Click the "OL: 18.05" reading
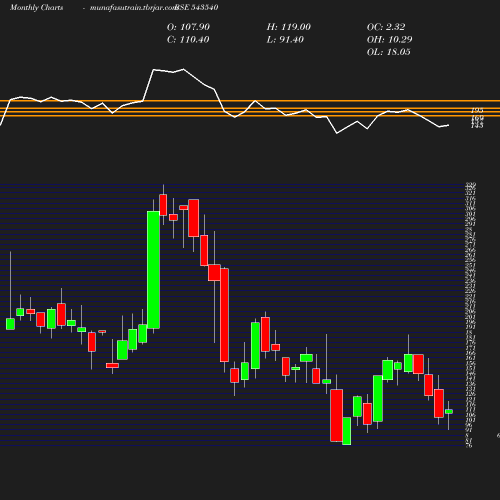 click(389, 52)
